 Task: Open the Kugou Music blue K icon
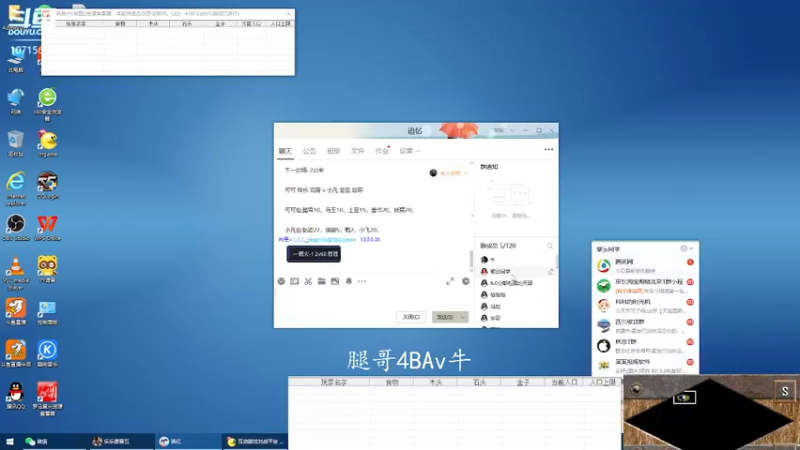coord(47,354)
